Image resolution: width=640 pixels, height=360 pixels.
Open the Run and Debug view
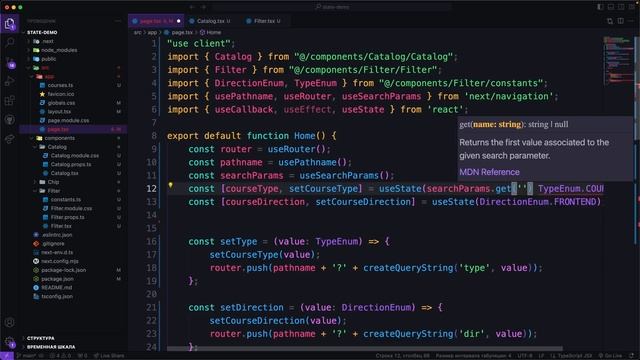click(x=9, y=81)
